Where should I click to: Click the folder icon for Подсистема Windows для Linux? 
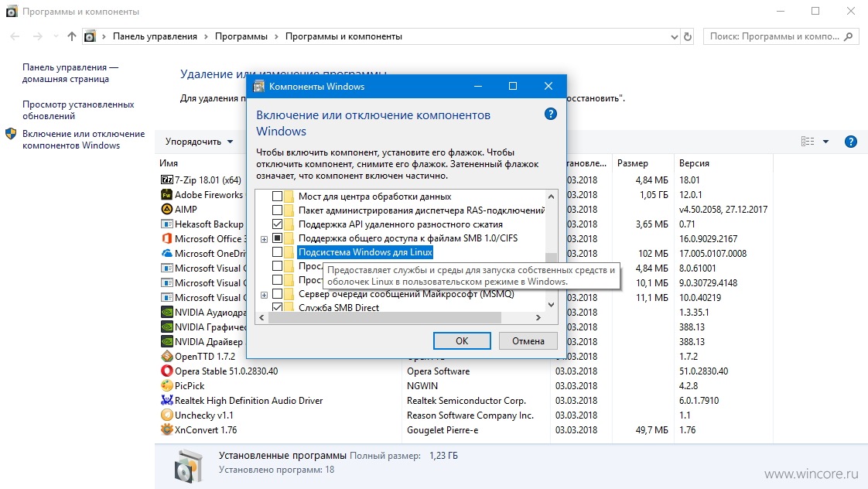(x=289, y=252)
